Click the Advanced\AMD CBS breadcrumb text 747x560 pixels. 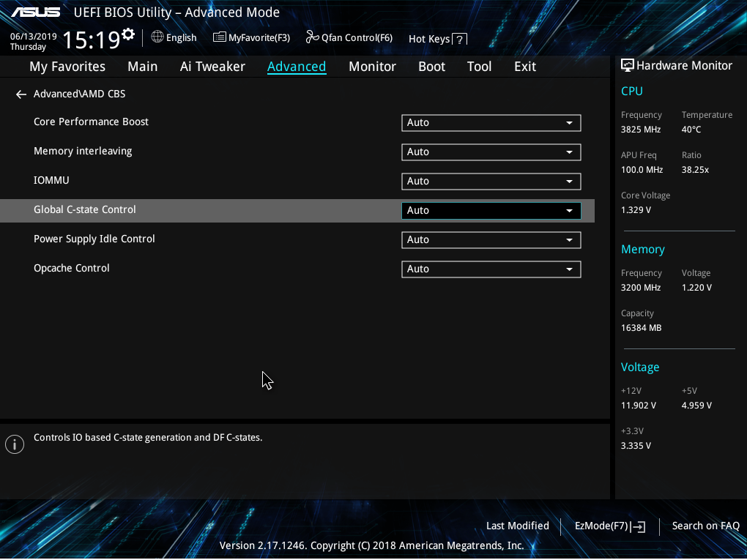click(x=80, y=94)
